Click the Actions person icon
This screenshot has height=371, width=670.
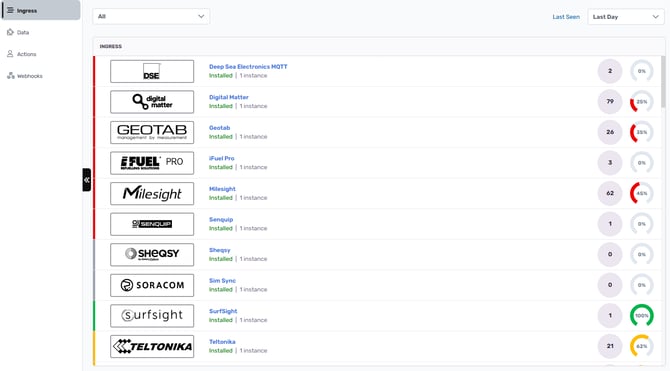pyautogui.click(x=10, y=54)
